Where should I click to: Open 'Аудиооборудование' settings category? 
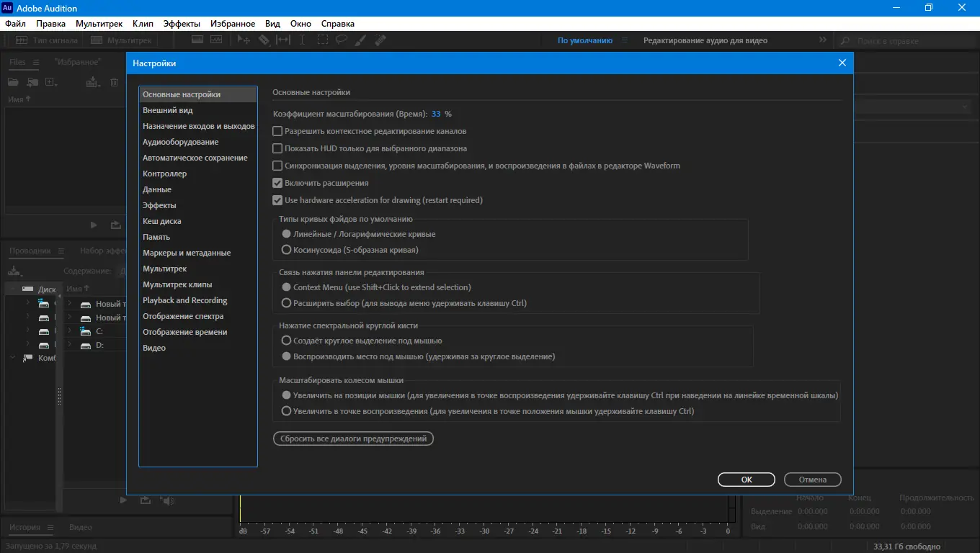click(x=181, y=142)
